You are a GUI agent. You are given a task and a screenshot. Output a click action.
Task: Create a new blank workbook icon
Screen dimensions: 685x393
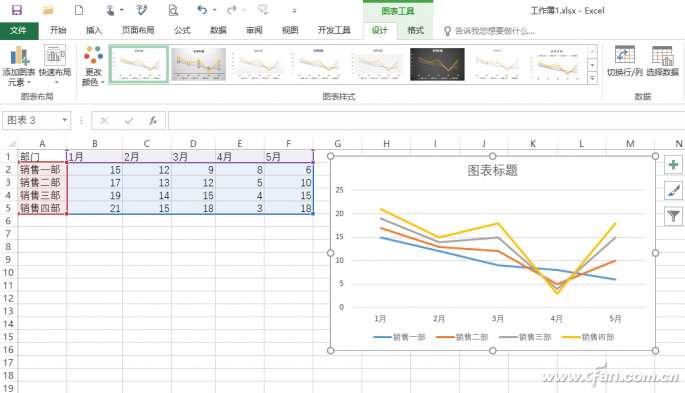click(79, 10)
